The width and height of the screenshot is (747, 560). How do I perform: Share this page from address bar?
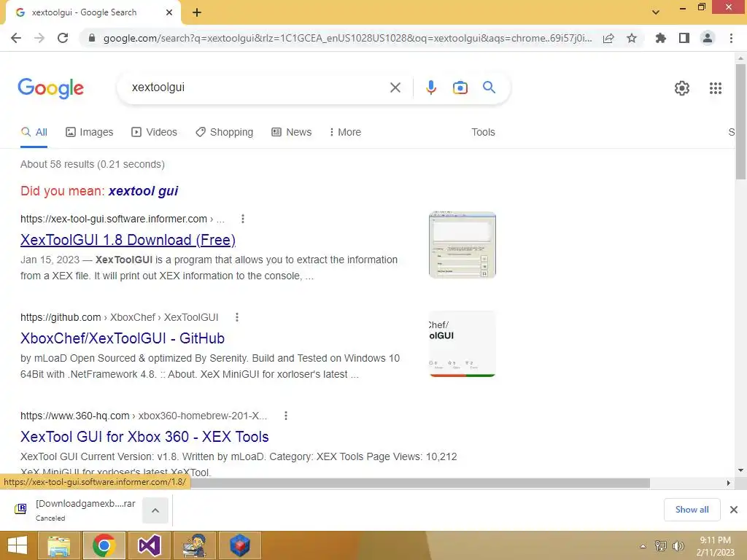(x=608, y=38)
